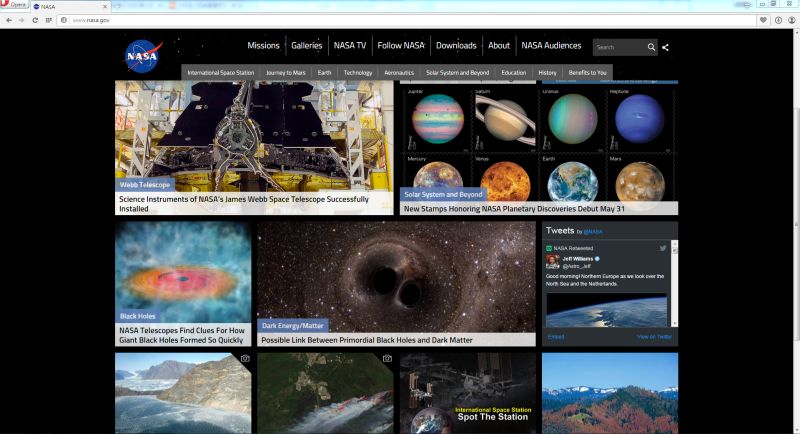The image size is (800, 434).
Task: Open the Dark Energy/Matter category tag
Action: pos(293,325)
